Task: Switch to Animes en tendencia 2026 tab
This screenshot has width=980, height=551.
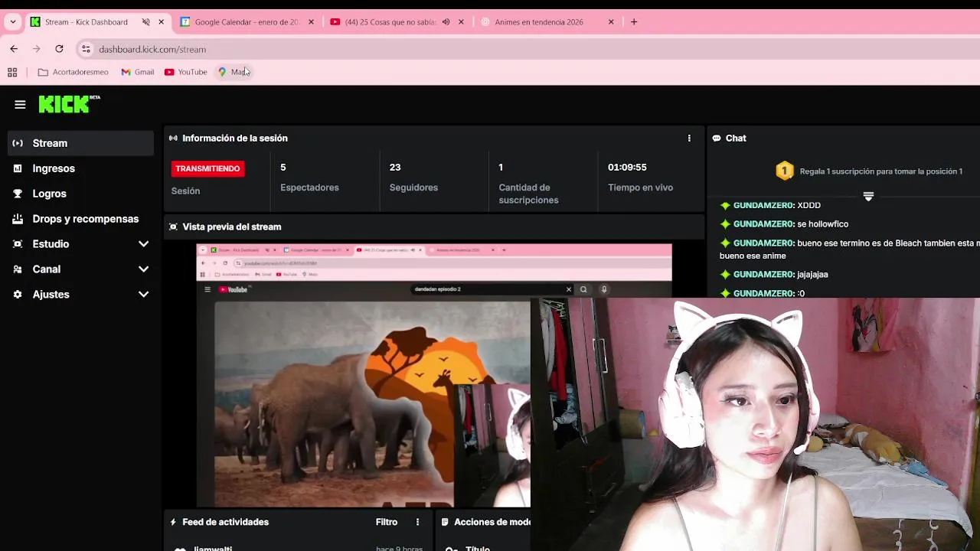Action: tap(539, 22)
